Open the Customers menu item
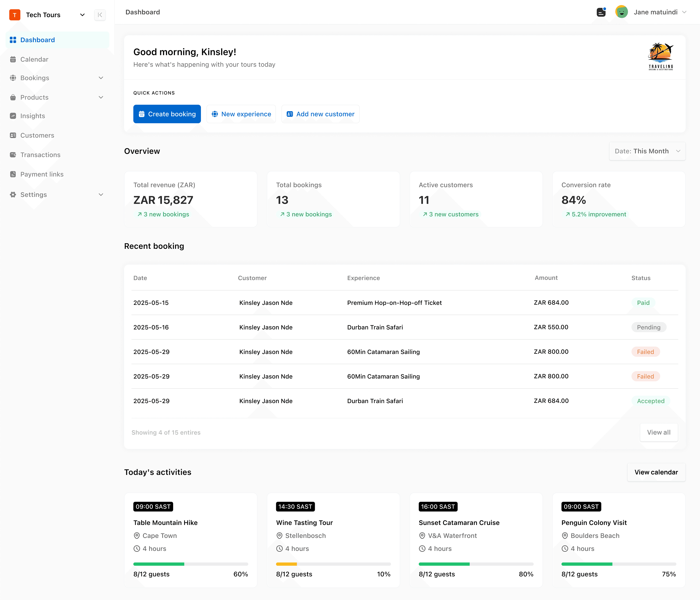 37,136
